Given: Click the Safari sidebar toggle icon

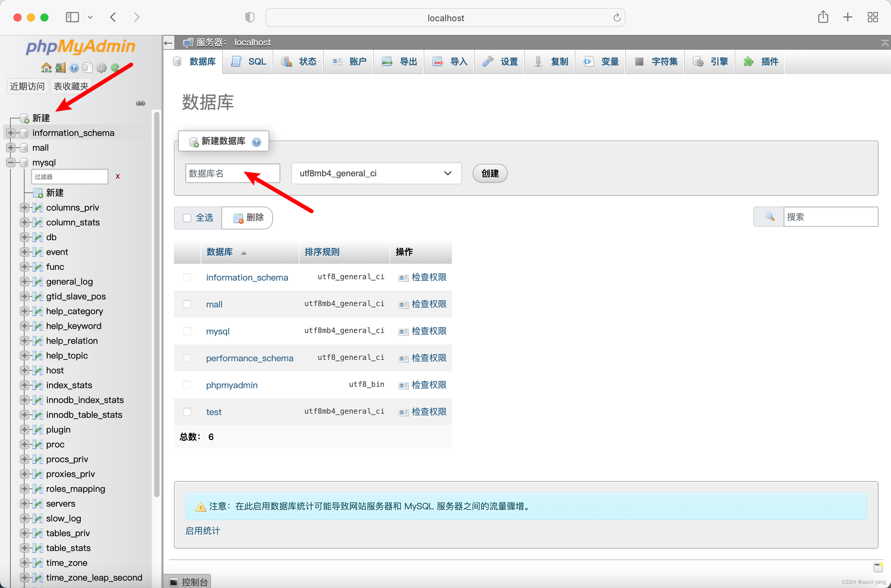Looking at the screenshot, I should 72,17.
